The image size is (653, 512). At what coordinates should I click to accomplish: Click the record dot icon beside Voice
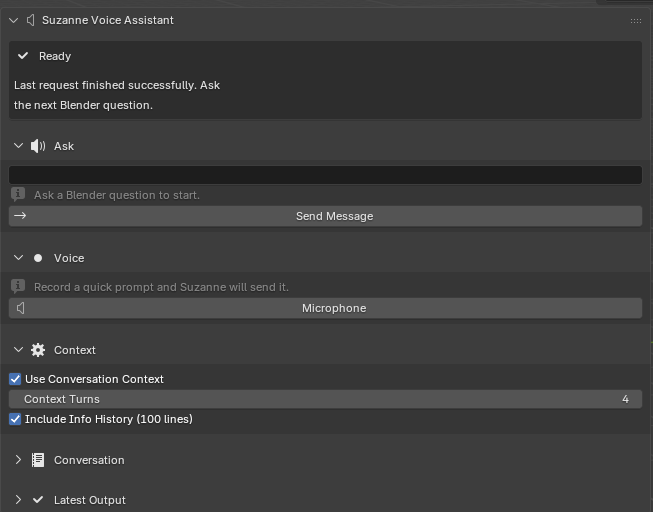coord(38,258)
